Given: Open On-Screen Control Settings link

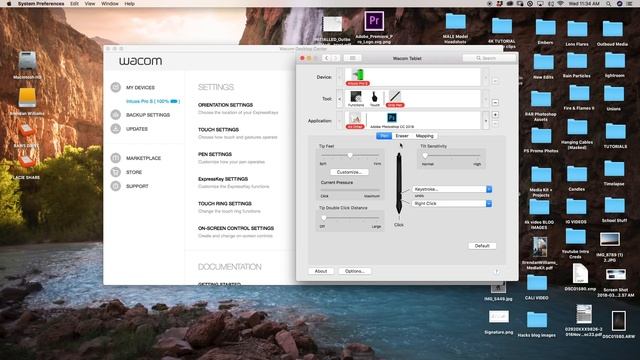Looking at the screenshot, I should 236,228.
